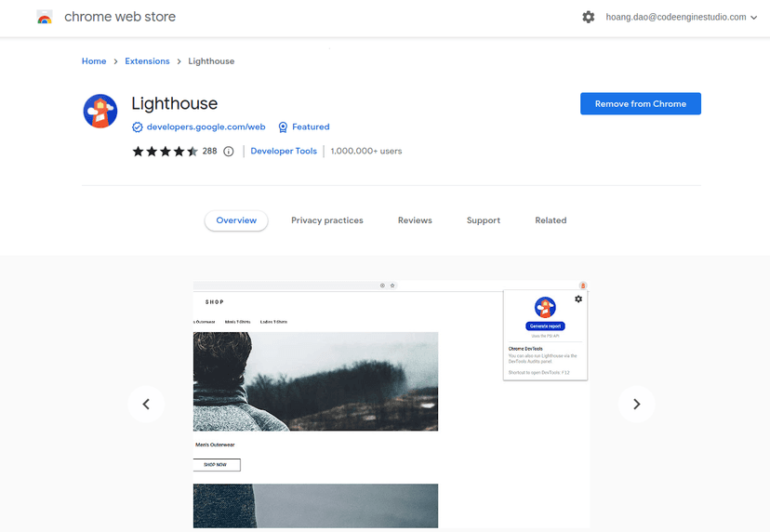Viewport: 770px width, 532px height.
Task: Go to the Support tab
Action: pos(484,220)
